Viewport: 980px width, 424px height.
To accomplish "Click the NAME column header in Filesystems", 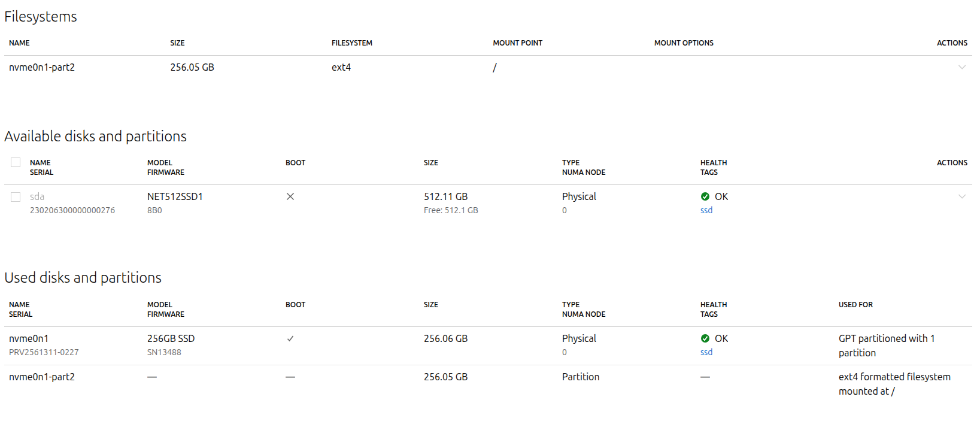I will coord(19,43).
